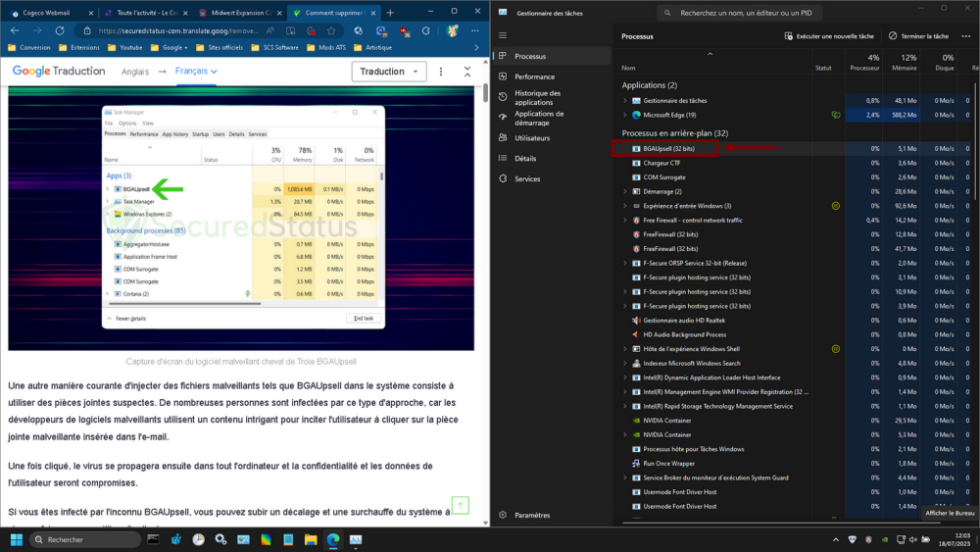
Task: Expand Expérience d'entrée Windows (3) group
Action: [x=624, y=206]
